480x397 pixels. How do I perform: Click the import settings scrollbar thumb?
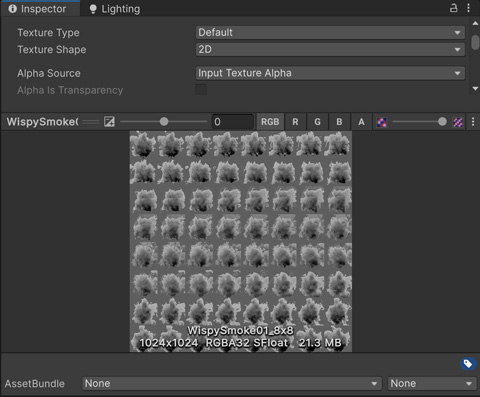(x=475, y=42)
